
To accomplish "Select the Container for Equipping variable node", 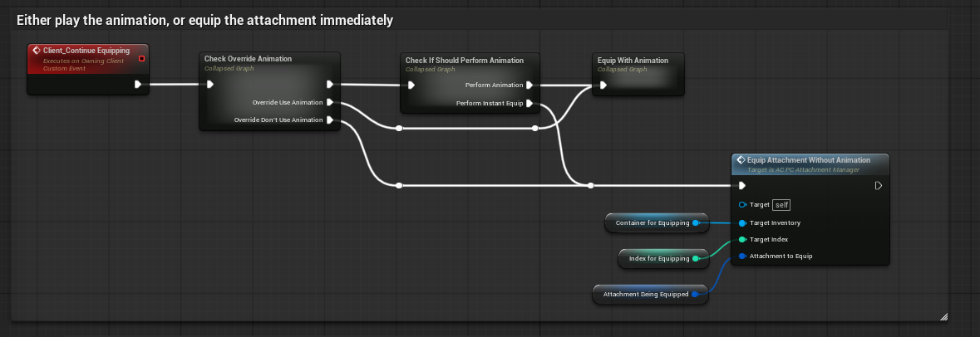I will [652, 222].
